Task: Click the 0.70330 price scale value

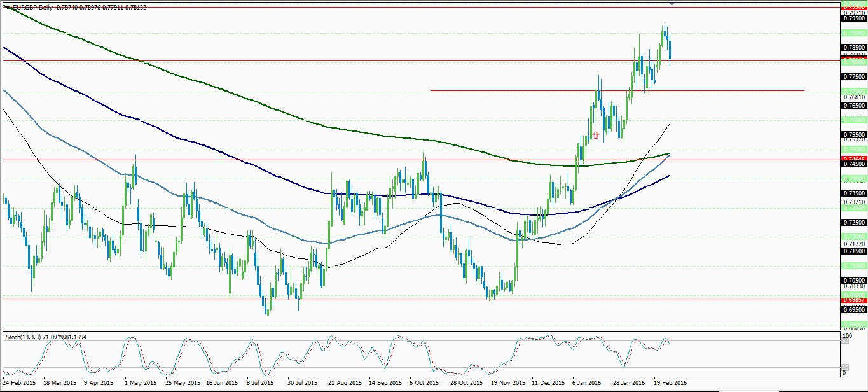Action: coord(853,287)
